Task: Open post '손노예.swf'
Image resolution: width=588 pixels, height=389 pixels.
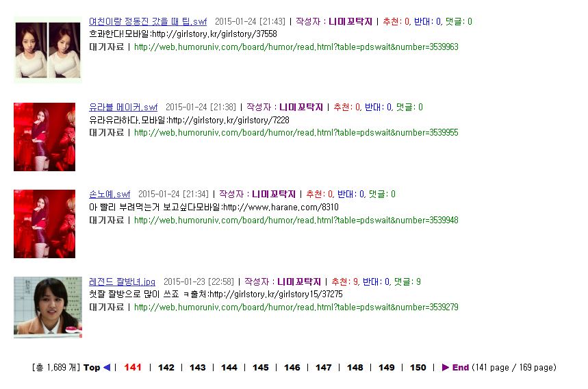Action: pos(110,194)
